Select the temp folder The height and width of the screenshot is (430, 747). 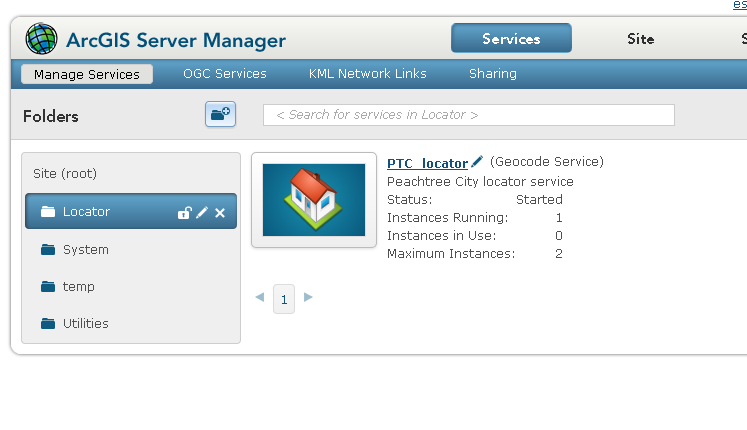point(79,287)
